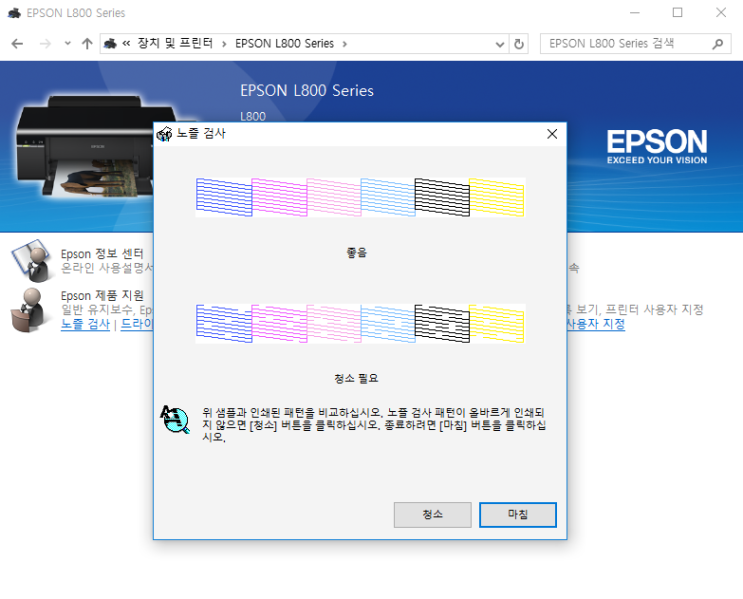Click the Epson 제품 지원 icon
743x599 pixels.
[x=30, y=309]
